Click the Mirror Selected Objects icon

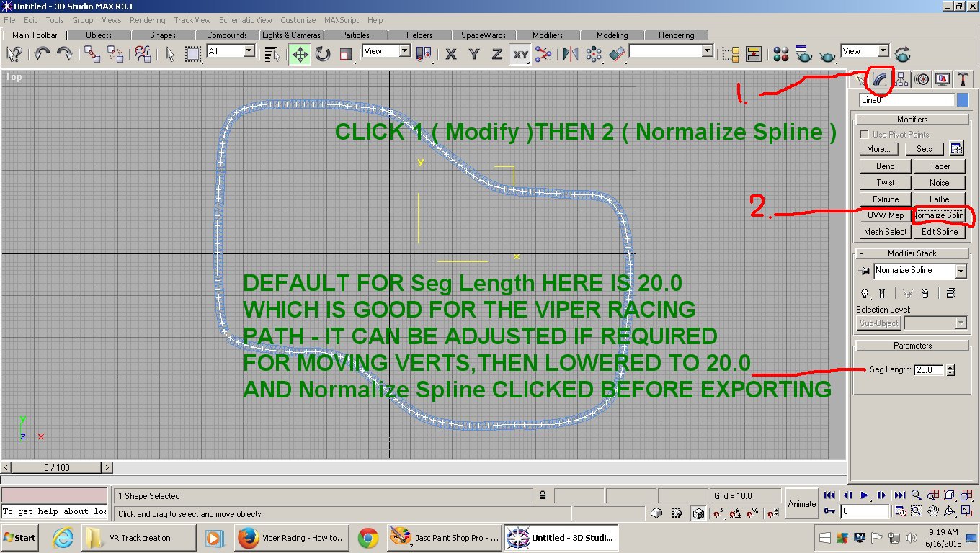(x=570, y=54)
